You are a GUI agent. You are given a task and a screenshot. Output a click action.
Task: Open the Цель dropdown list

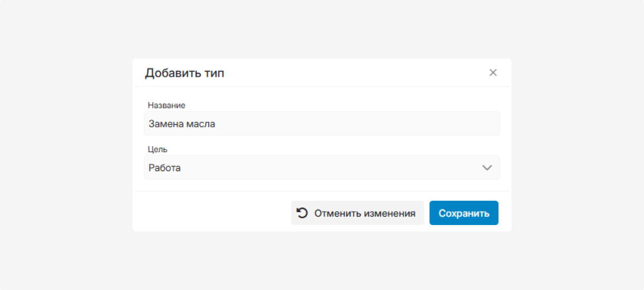[x=322, y=168]
